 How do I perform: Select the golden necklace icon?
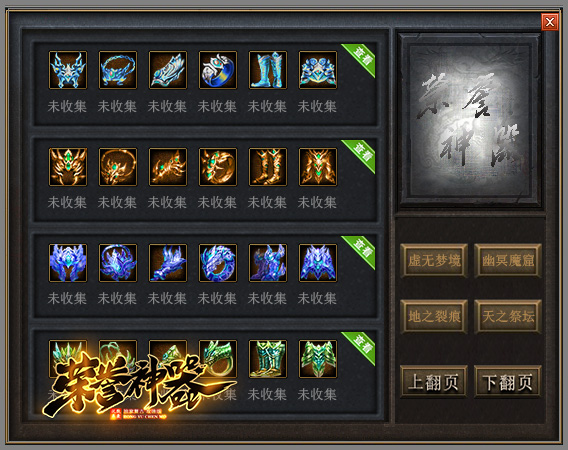(x=118, y=167)
